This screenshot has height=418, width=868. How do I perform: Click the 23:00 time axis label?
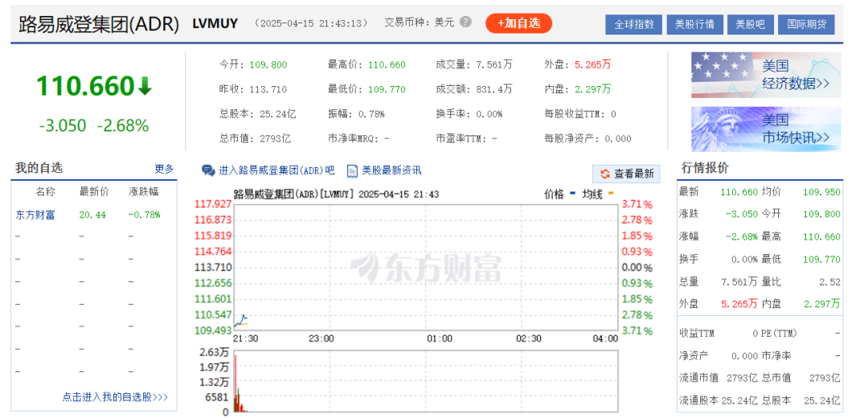(x=321, y=338)
